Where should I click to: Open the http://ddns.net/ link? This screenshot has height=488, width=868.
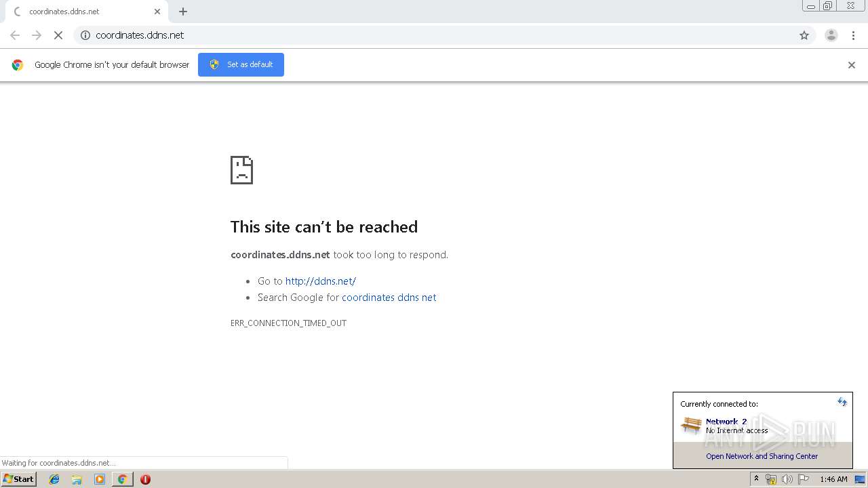[x=320, y=281]
